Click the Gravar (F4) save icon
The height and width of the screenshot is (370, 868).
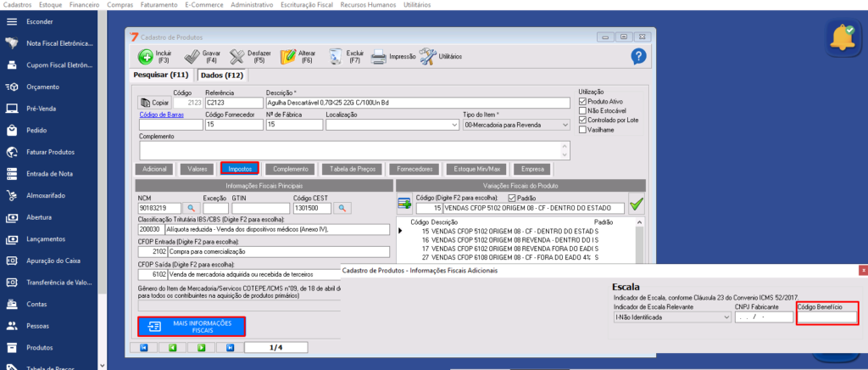[191, 57]
